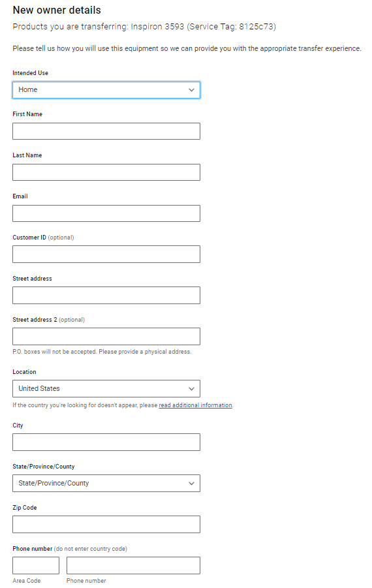Click the chevron arrow on Intended Use
372x588 pixels.
coord(191,90)
